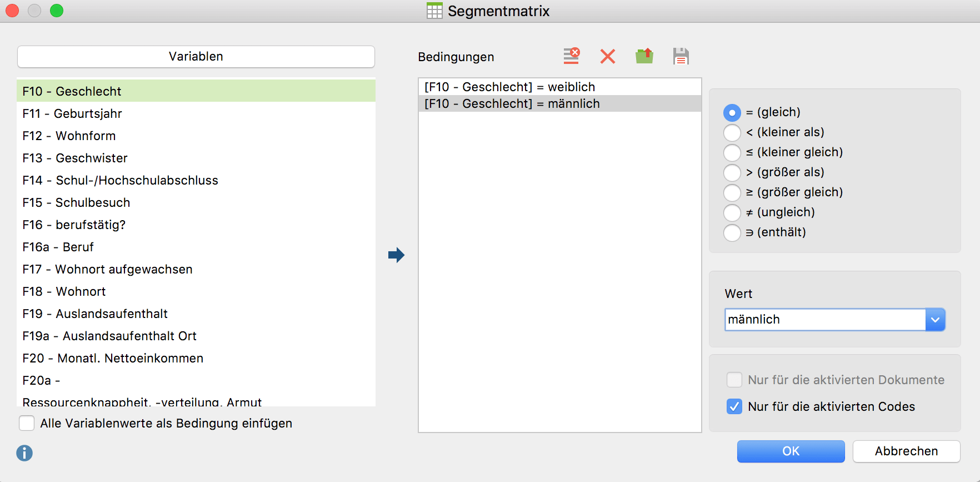Select variable F19 - Auslandsaufenthalt
Image resolution: width=980 pixels, height=482 pixels.
pos(196,314)
